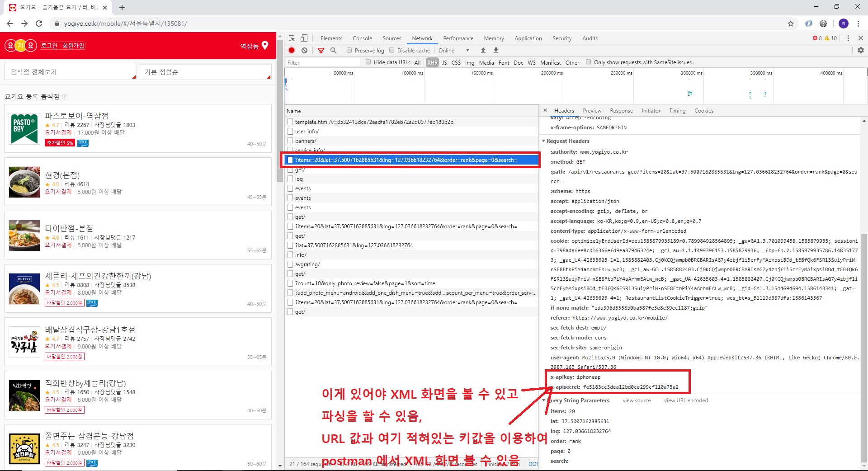Click the help icon beside 요기요 등록 음식점
Image resolution: width=868 pixels, height=471 pixels.
65,96
